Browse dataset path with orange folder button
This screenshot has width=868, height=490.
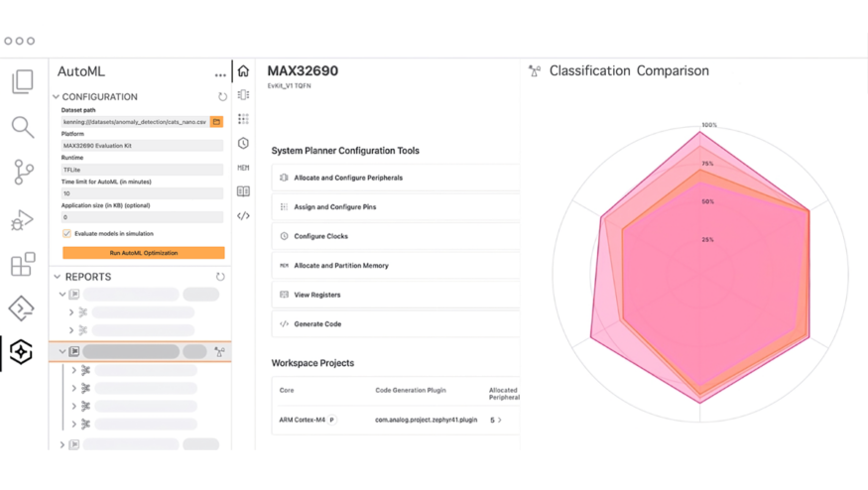pos(216,122)
